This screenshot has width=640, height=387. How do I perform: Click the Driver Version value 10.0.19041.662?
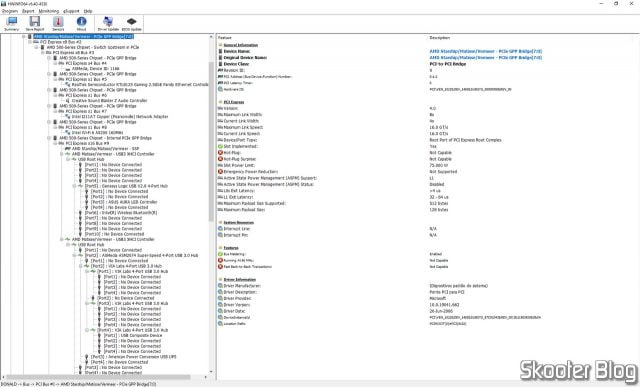(444, 305)
